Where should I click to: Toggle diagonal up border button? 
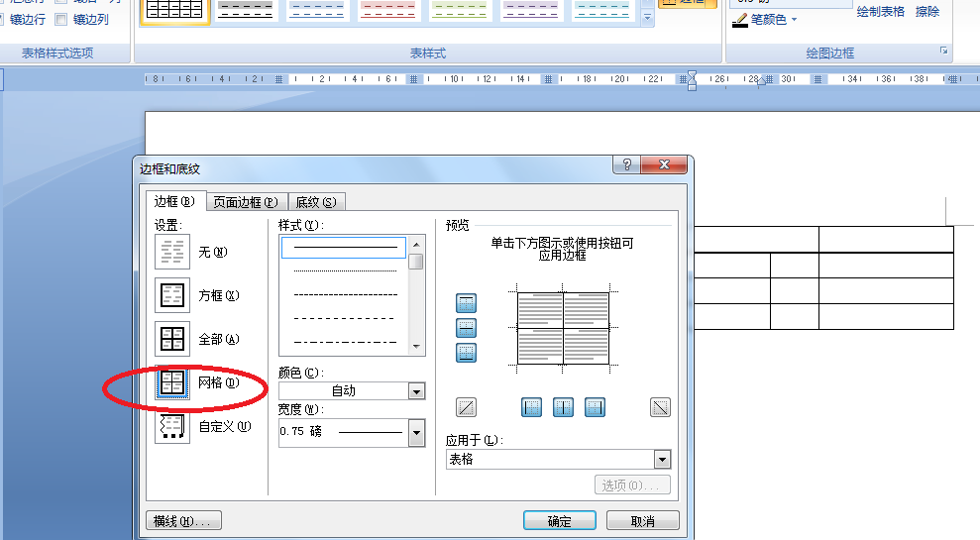point(466,407)
